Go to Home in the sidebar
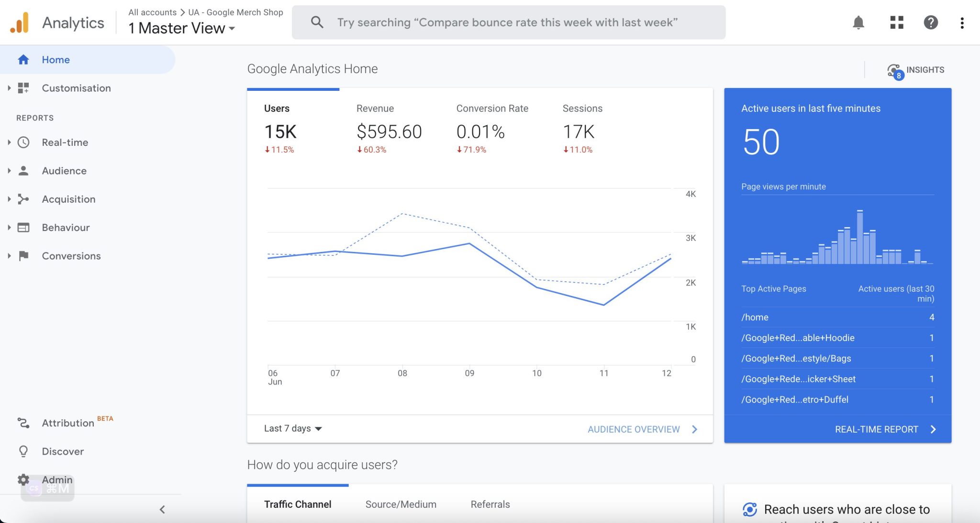 88,60
